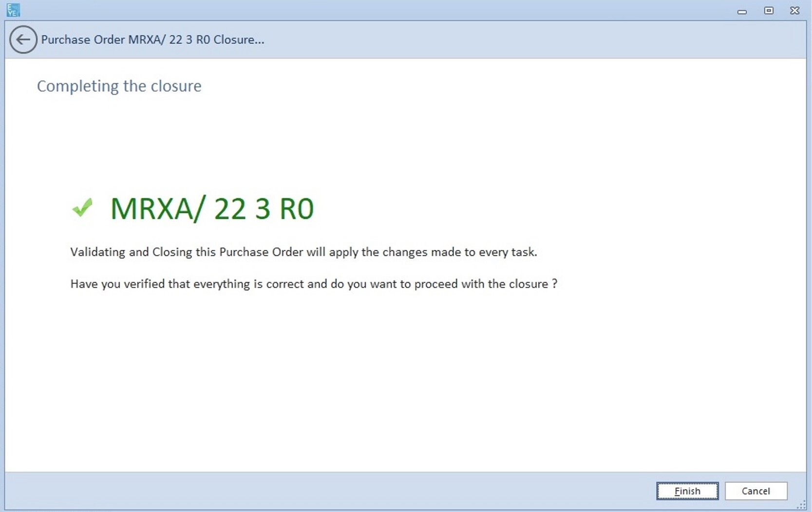Go back with the circular arrow button

click(x=23, y=39)
